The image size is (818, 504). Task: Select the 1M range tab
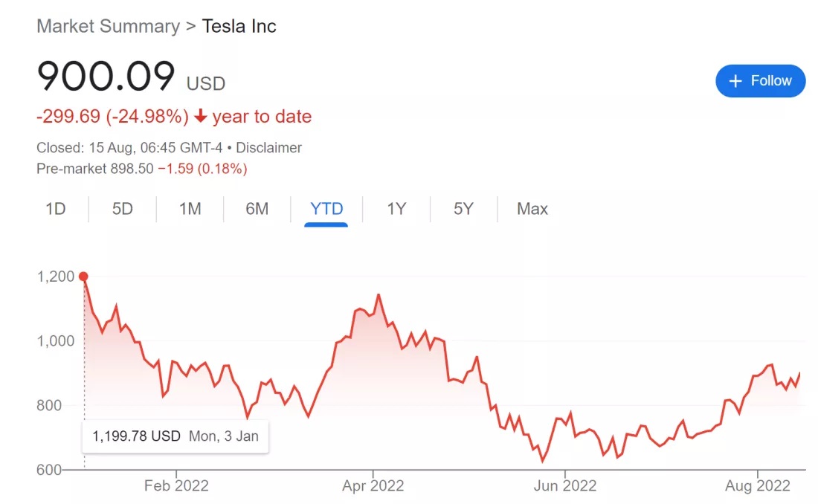tap(190, 209)
